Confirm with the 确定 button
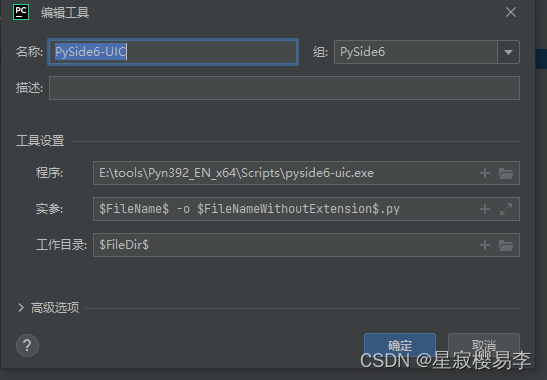This screenshot has height=380, width=547. pos(400,345)
